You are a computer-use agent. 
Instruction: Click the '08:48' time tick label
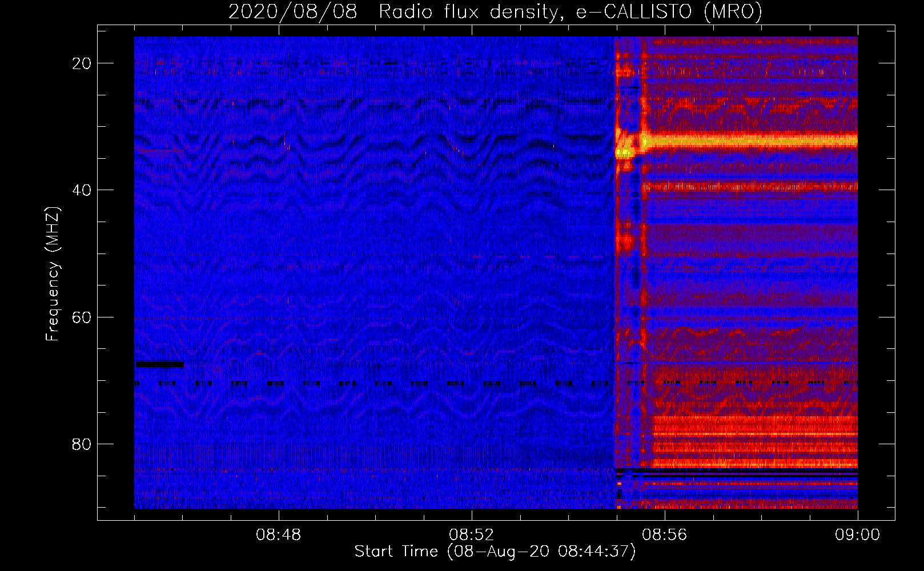(x=279, y=535)
